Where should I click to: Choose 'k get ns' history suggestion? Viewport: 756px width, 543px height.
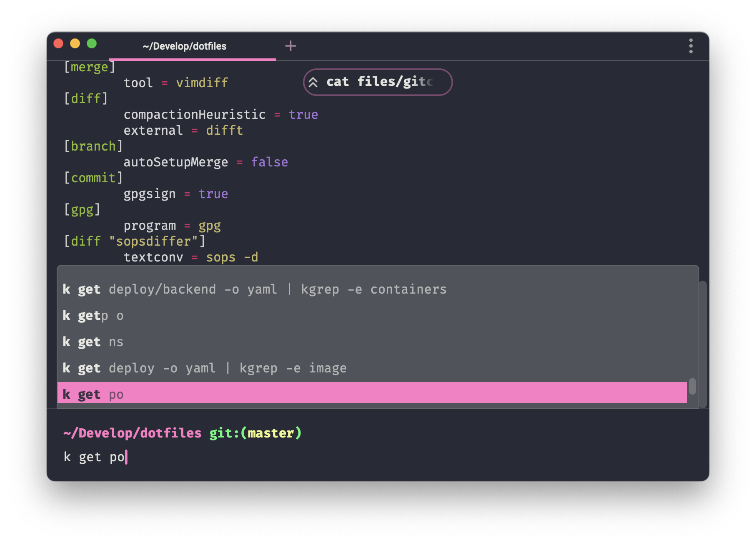(x=372, y=342)
